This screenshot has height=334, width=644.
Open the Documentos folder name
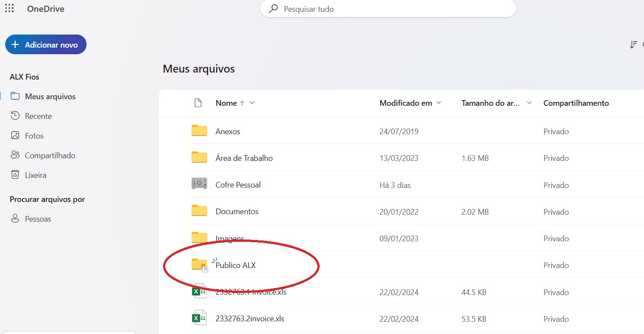pos(237,212)
